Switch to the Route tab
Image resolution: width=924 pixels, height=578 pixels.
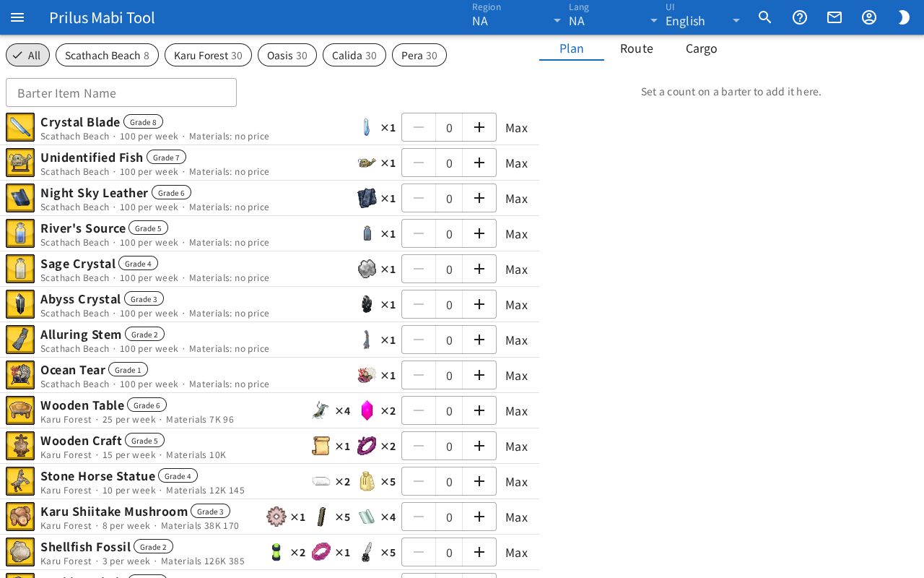pos(637,48)
